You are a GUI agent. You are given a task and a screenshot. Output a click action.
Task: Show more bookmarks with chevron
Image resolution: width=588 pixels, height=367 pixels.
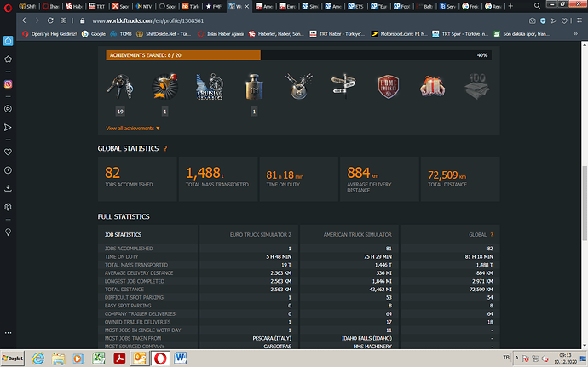[575, 34]
